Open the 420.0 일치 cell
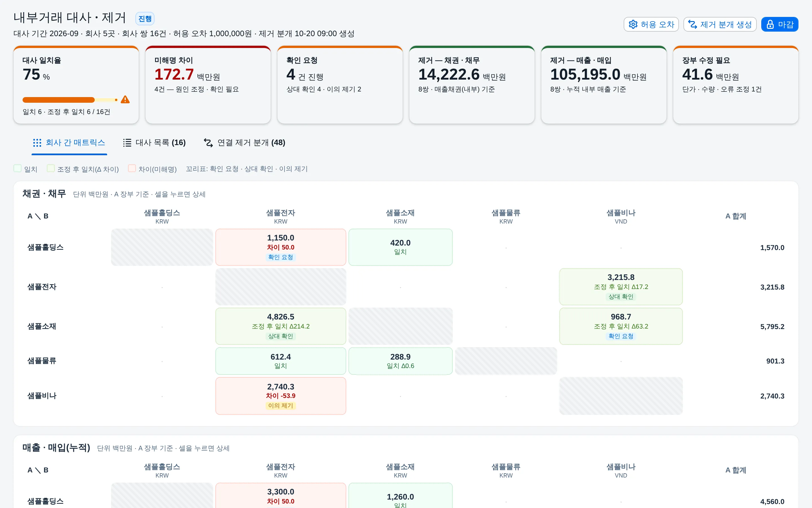 [400, 247]
